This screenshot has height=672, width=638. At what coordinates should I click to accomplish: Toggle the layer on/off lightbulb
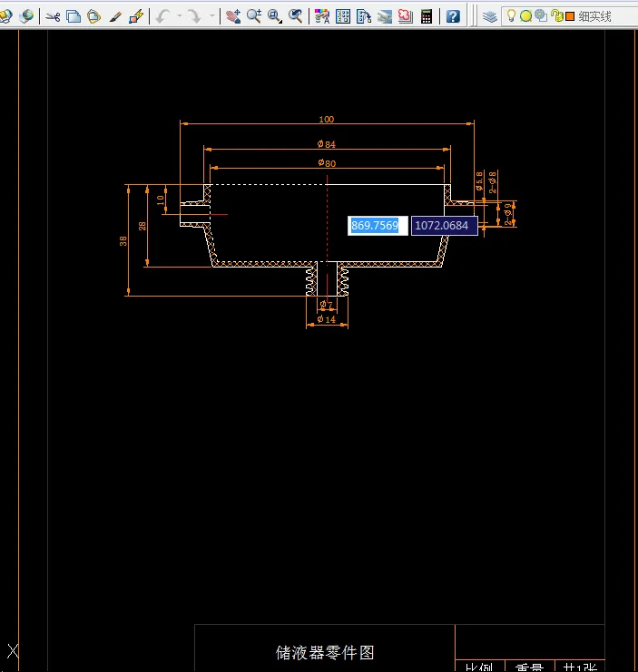coord(511,16)
